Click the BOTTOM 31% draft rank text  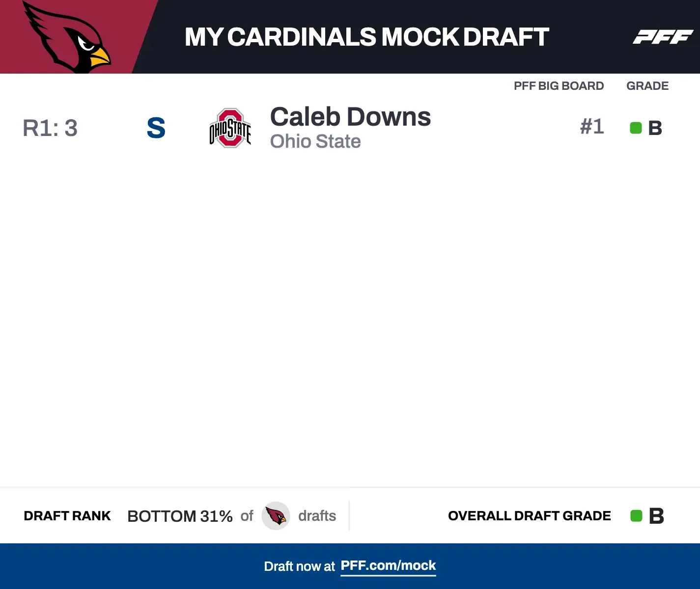[180, 516]
